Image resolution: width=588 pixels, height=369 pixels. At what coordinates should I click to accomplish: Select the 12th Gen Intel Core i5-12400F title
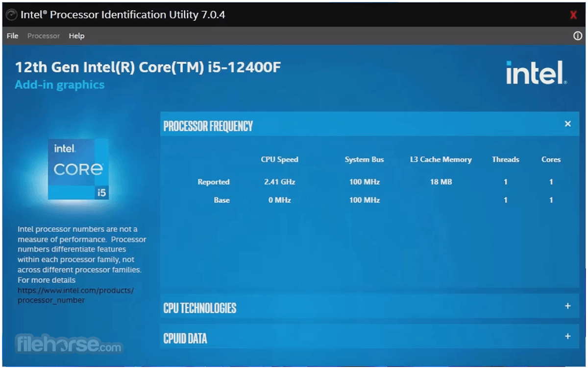148,67
